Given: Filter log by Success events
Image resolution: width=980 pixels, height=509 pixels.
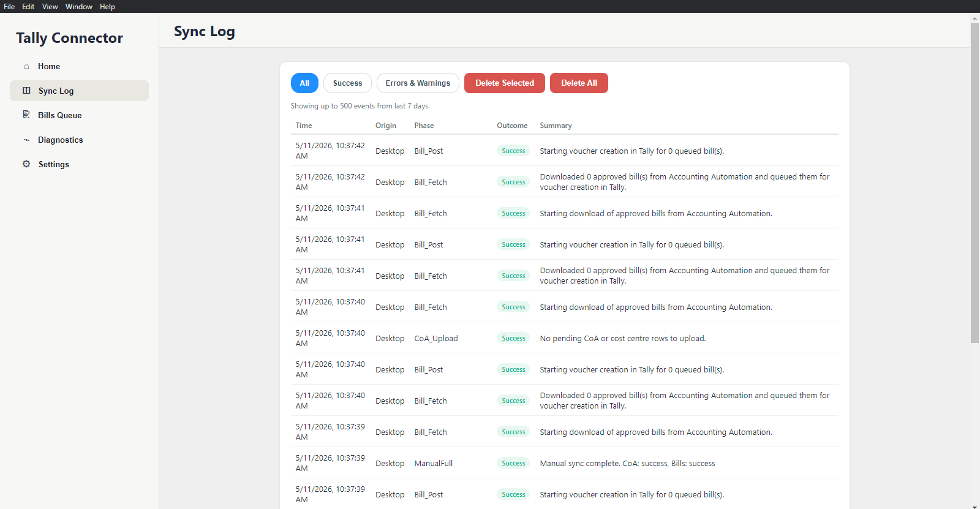Looking at the screenshot, I should click(347, 83).
